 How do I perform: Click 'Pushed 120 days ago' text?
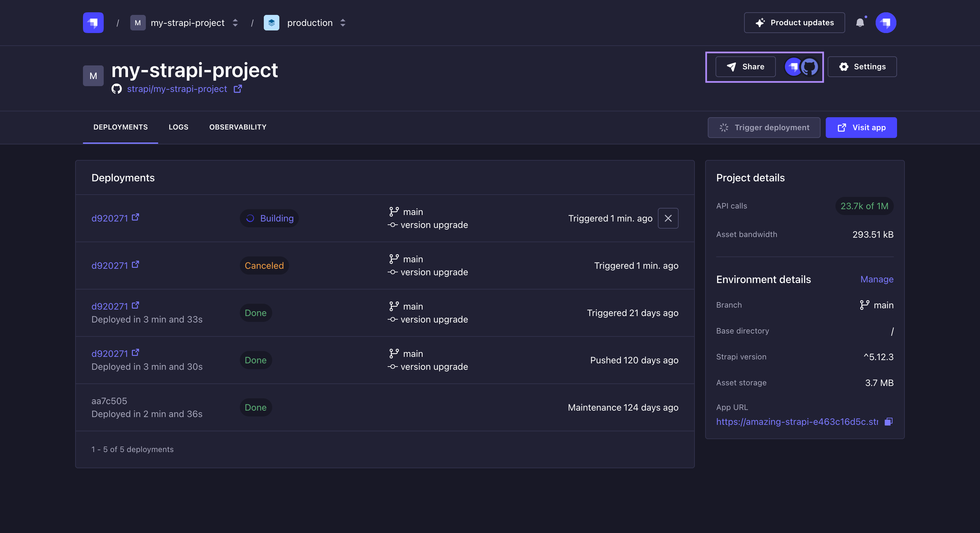tap(634, 360)
